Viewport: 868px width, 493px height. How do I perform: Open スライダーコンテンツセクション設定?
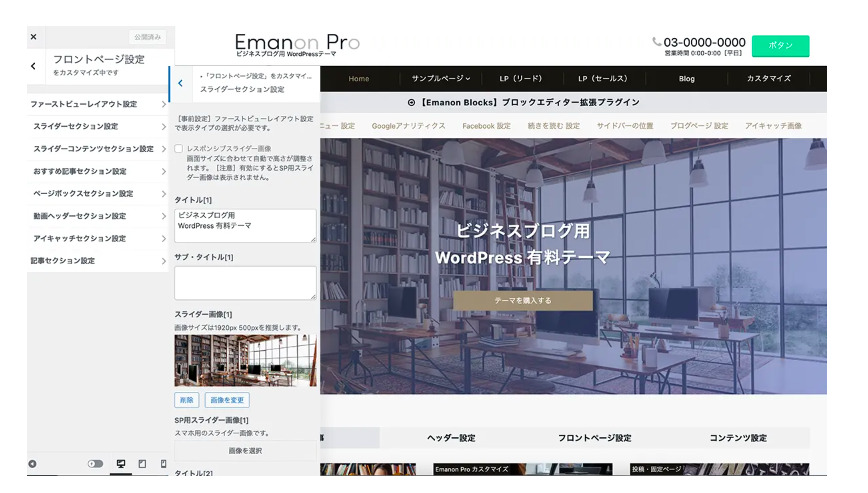(x=98, y=149)
